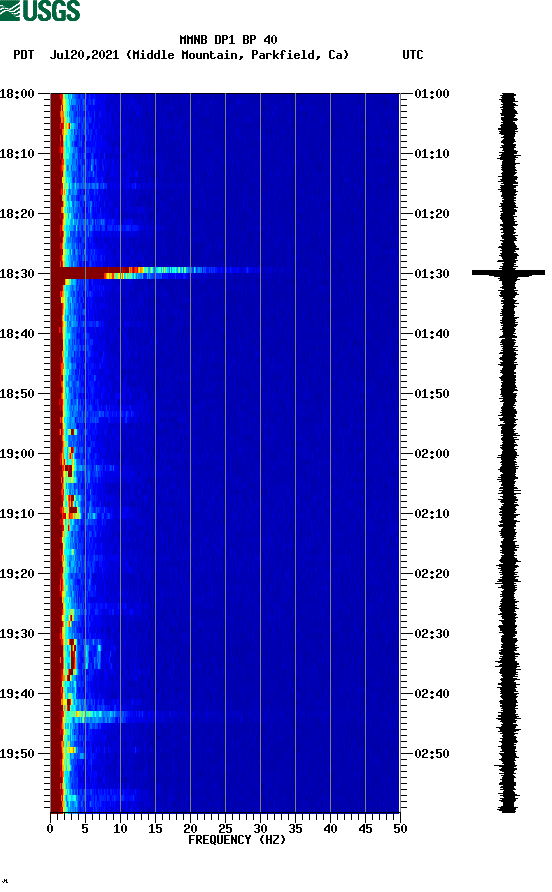Click the 01:30 UTC time label
The image size is (552, 892).
click(432, 274)
